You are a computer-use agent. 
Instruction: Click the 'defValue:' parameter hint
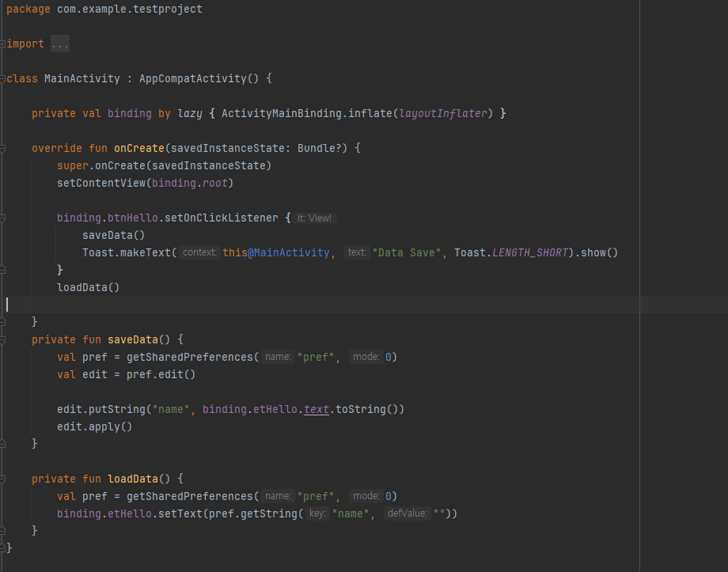tap(408, 513)
